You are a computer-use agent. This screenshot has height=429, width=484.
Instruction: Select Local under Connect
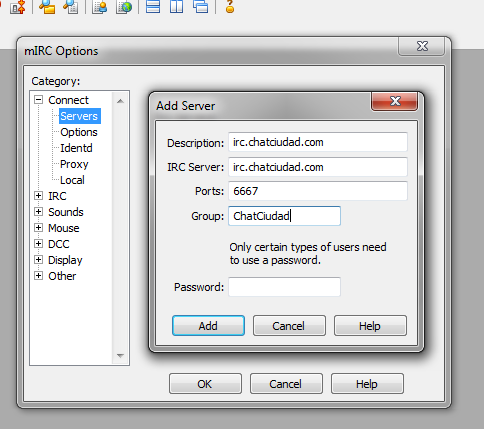tap(72, 180)
